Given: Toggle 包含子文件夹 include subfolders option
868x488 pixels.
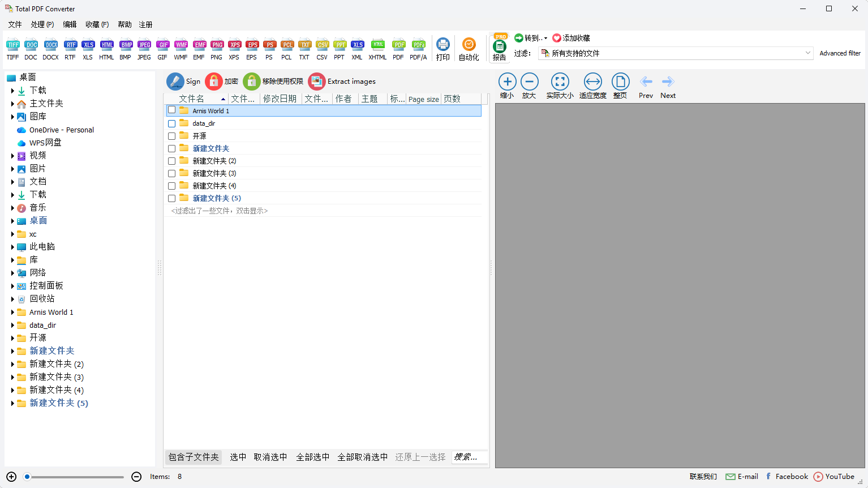Looking at the screenshot, I should (194, 457).
